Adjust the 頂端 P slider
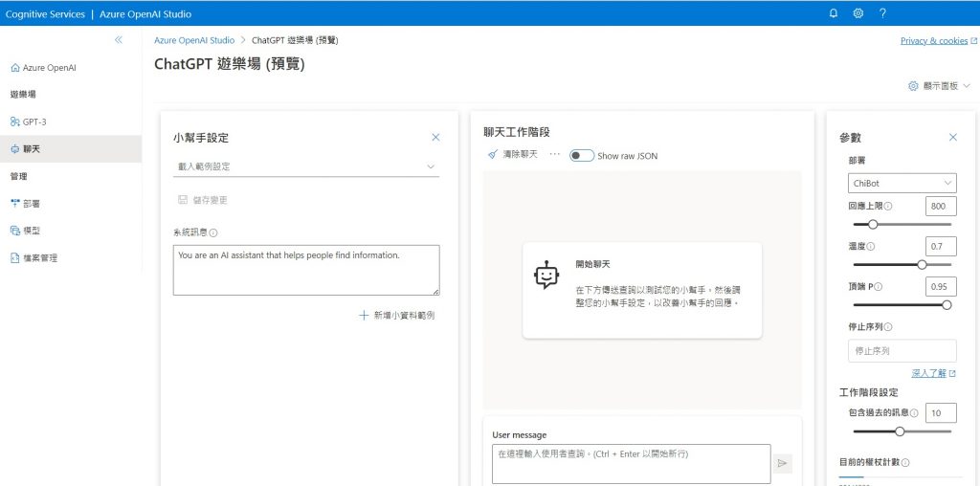The image size is (980, 486). (x=902, y=305)
